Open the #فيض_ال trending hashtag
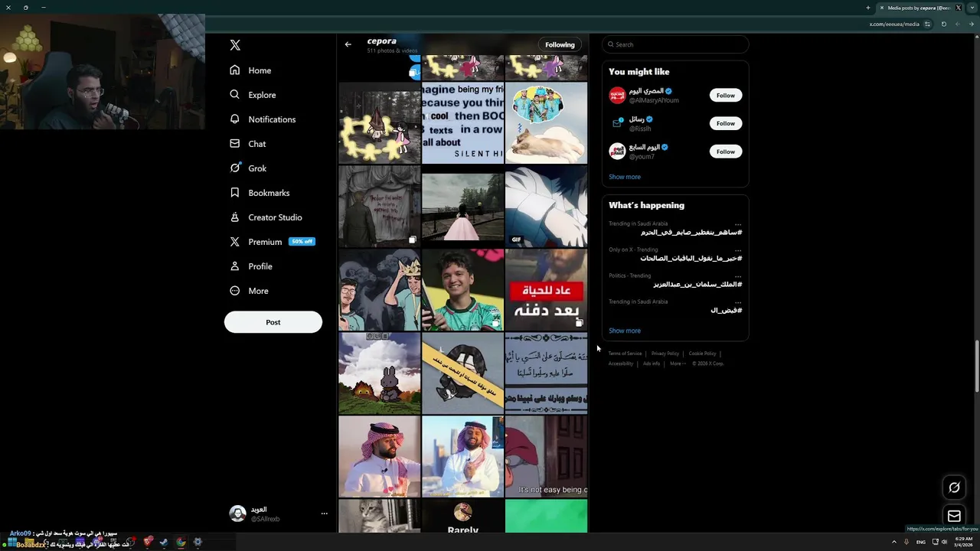Image resolution: width=980 pixels, height=551 pixels. [x=726, y=310]
